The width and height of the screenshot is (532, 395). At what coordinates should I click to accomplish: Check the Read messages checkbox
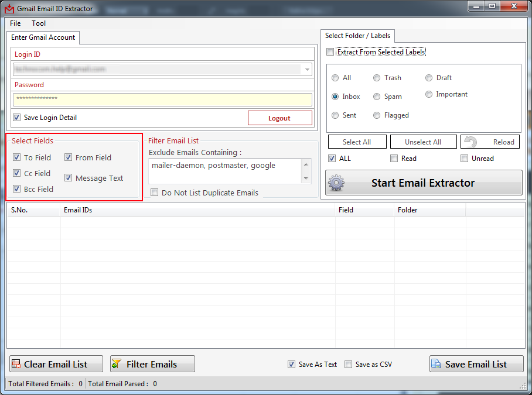(394, 158)
